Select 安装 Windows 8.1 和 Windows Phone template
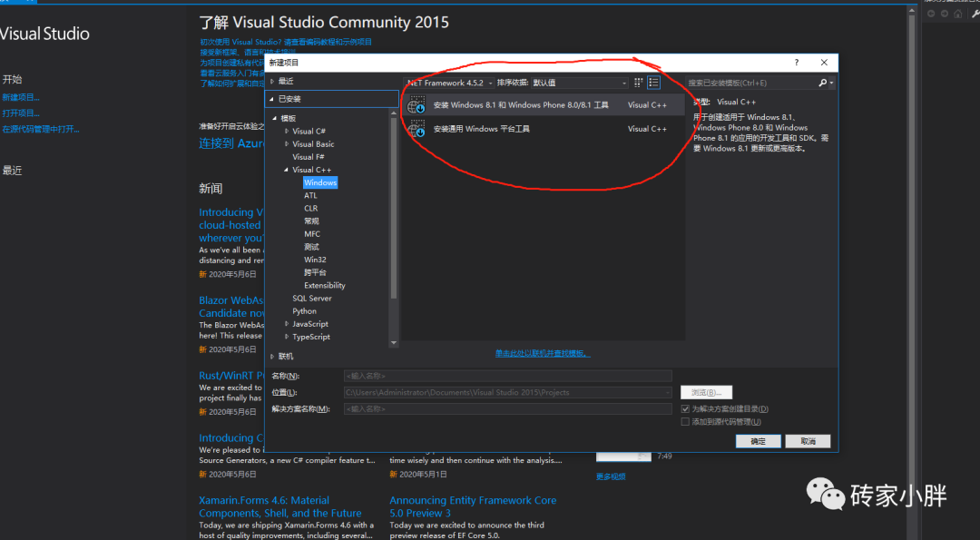 [x=544, y=105]
